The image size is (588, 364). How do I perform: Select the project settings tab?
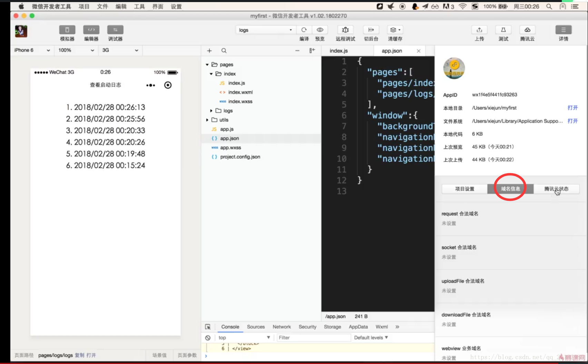click(464, 189)
